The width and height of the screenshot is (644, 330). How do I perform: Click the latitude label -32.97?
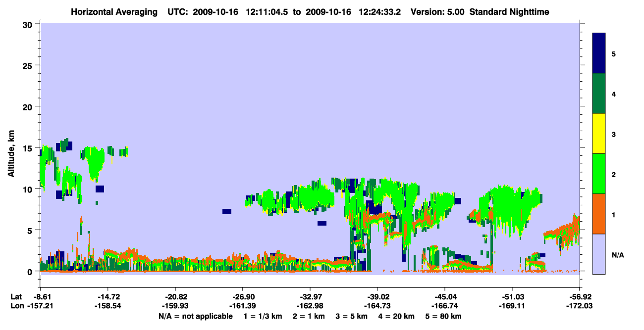[x=310, y=297]
